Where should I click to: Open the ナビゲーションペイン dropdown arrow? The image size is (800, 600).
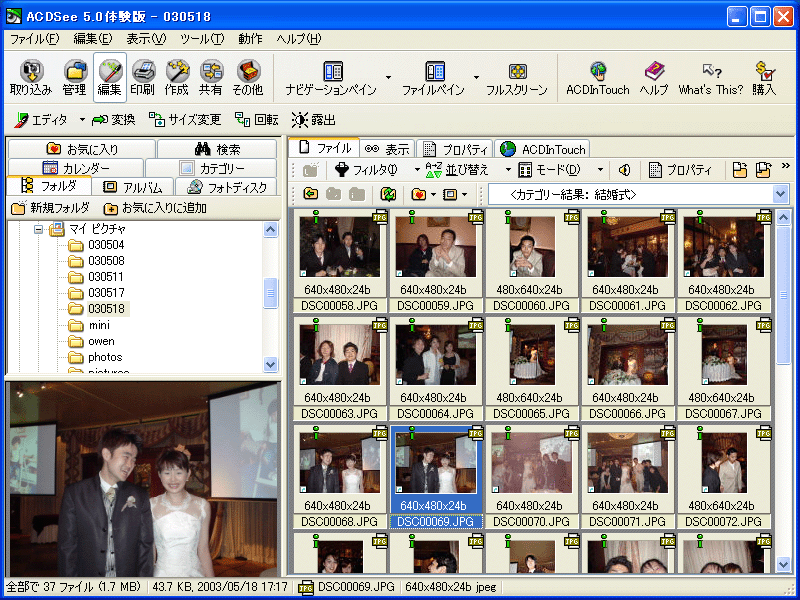tap(388, 78)
